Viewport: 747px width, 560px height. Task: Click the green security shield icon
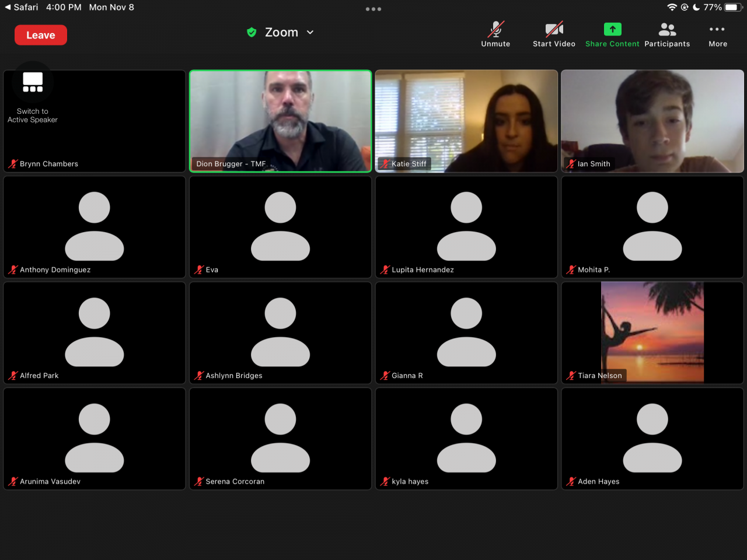(252, 32)
